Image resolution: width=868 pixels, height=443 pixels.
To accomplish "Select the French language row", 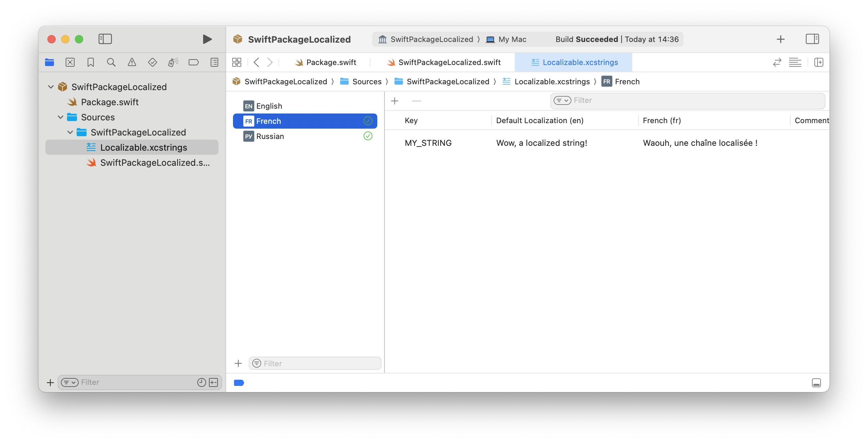I will click(x=305, y=121).
